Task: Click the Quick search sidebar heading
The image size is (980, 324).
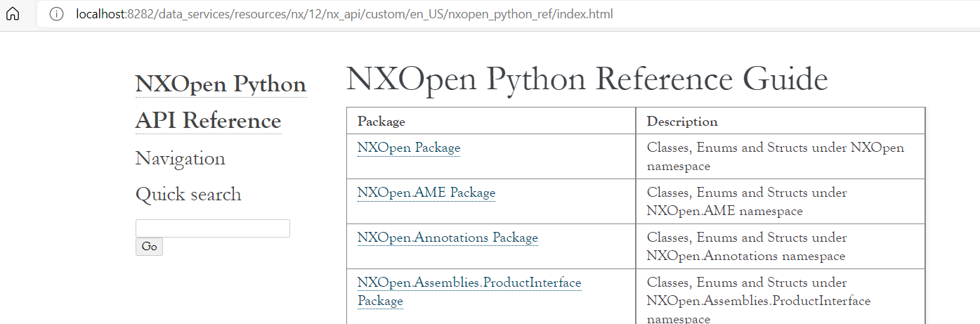Action: point(188,195)
